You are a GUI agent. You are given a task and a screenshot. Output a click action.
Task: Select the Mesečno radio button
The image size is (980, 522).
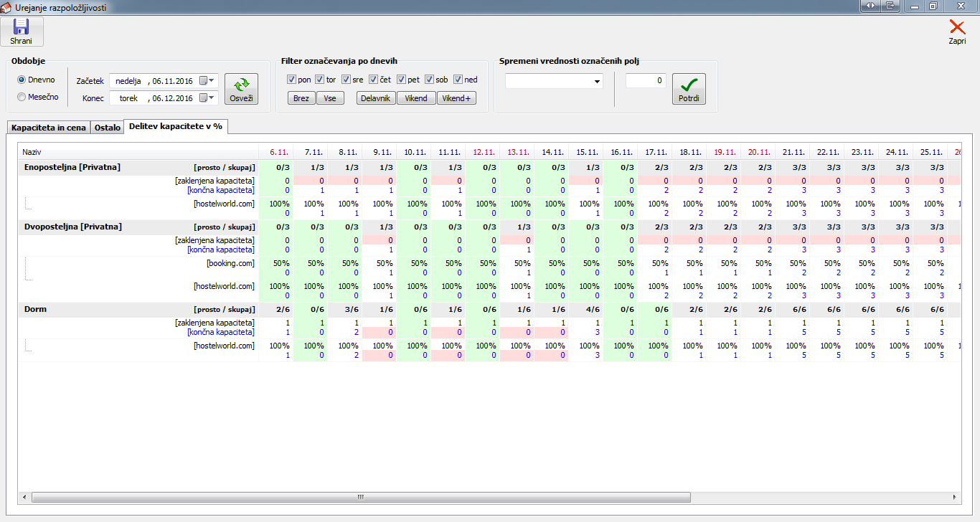point(22,97)
